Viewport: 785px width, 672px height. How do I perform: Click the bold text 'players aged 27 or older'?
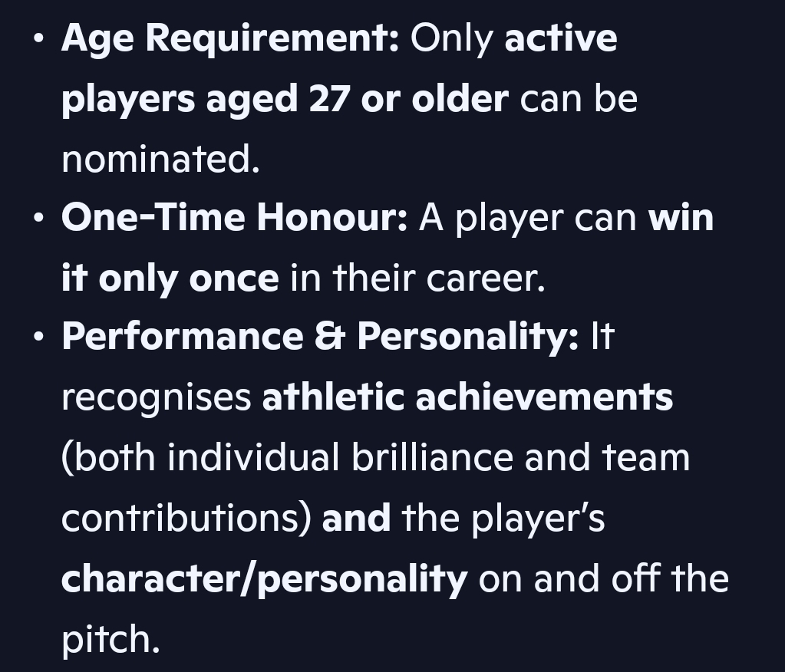pyautogui.click(x=285, y=100)
